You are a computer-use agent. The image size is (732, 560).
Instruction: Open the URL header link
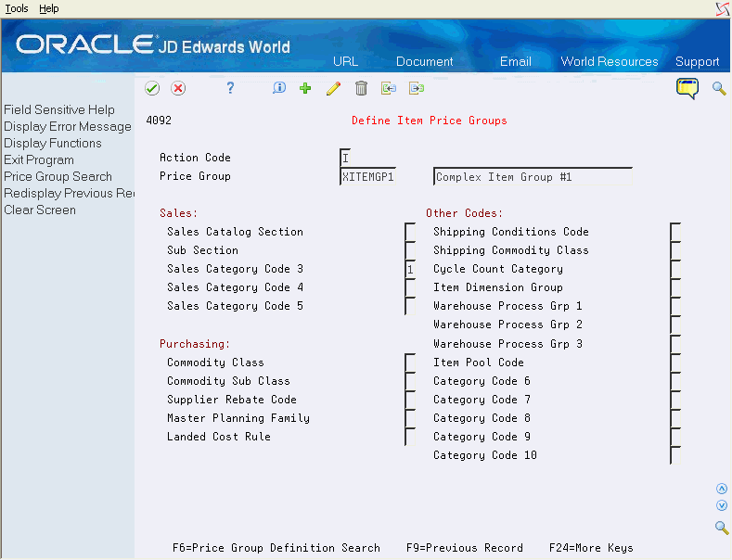345,61
